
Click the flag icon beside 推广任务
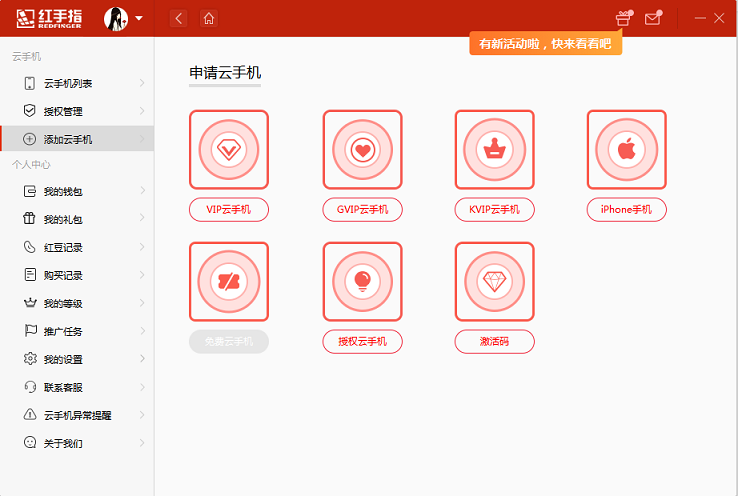click(31, 330)
